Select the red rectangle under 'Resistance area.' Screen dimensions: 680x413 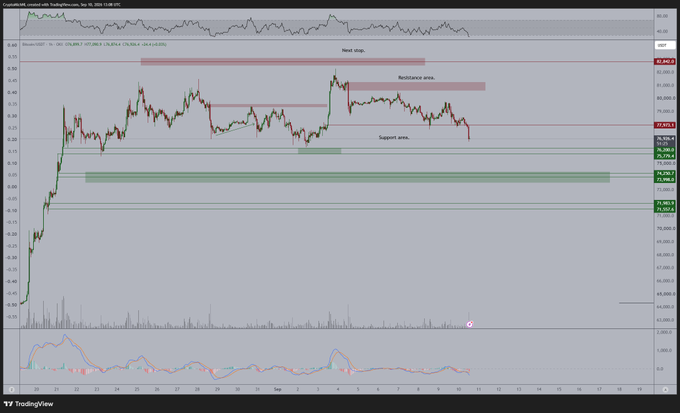(417, 86)
